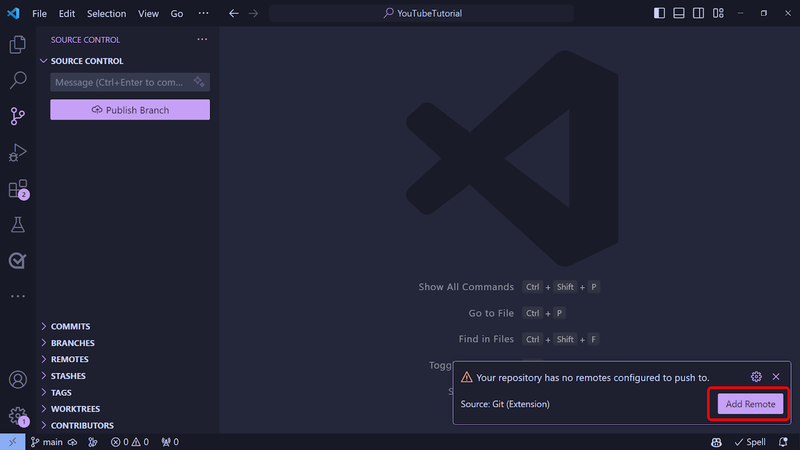Toggle the bottom panel visibility
The image size is (800, 450).
pyautogui.click(x=679, y=13)
